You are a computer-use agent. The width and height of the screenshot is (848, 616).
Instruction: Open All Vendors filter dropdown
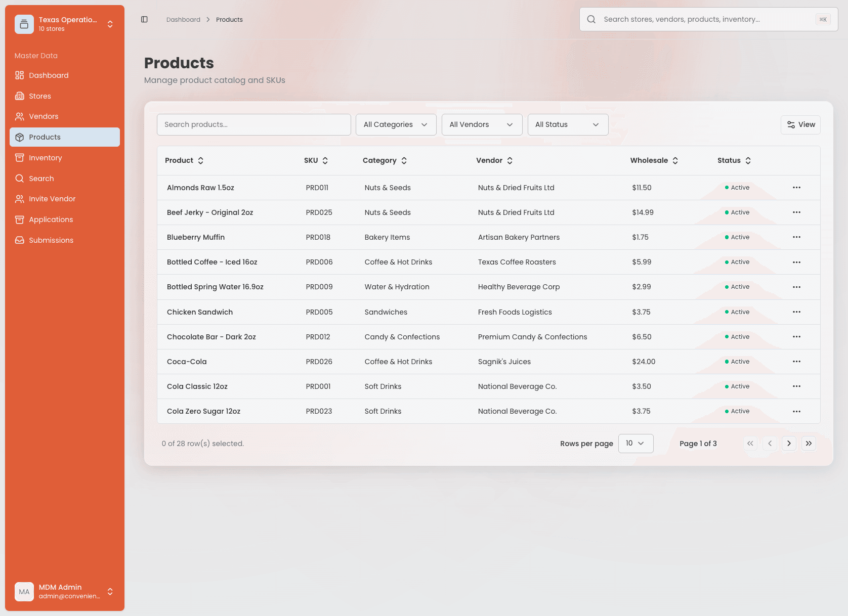click(482, 124)
